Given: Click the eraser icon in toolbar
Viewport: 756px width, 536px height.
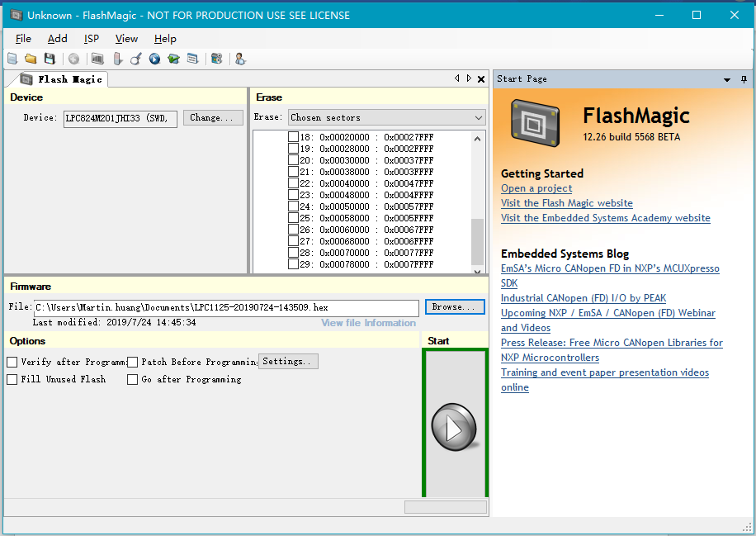Looking at the screenshot, I should click(x=117, y=59).
